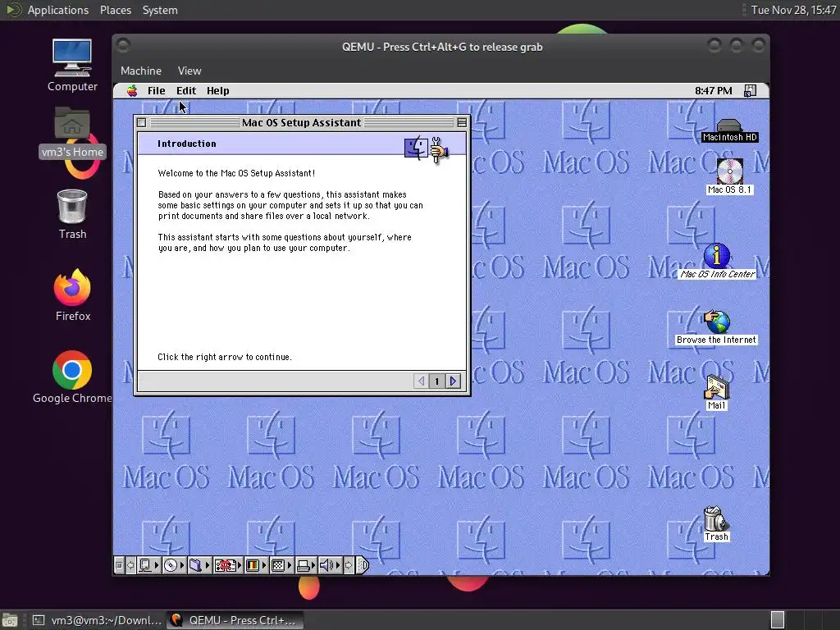Open the Sound volume control module
Screen dimensions: 840x630
click(x=326, y=565)
